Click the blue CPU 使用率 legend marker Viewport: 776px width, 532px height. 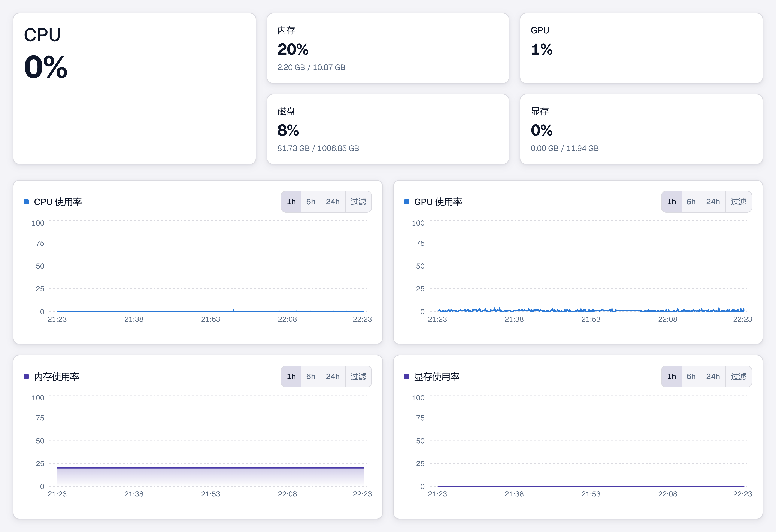[26, 202]
